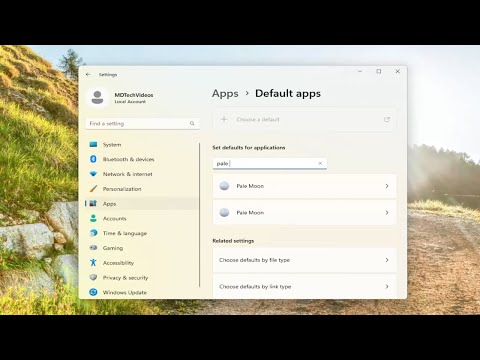Image resolution: width=480 pixels, height=360 pixels.
Task: Click the second Pale Moon app icon
Action: click(x=224, y=212)
